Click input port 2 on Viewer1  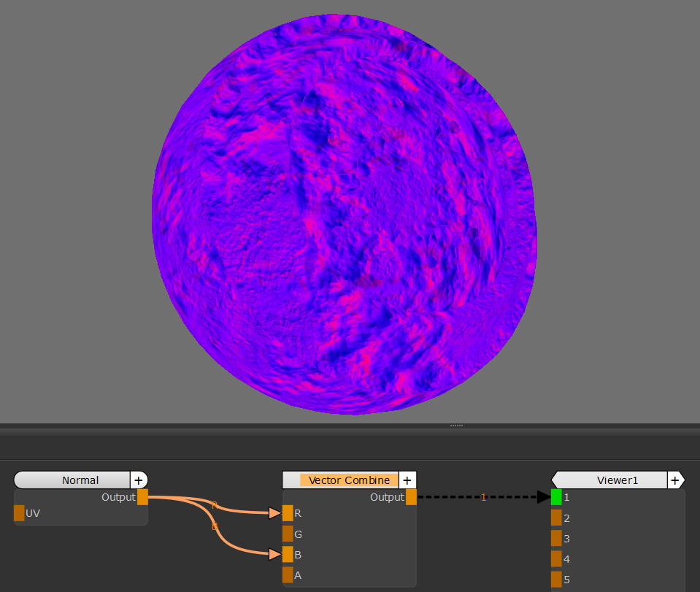(x=556, y=518)
